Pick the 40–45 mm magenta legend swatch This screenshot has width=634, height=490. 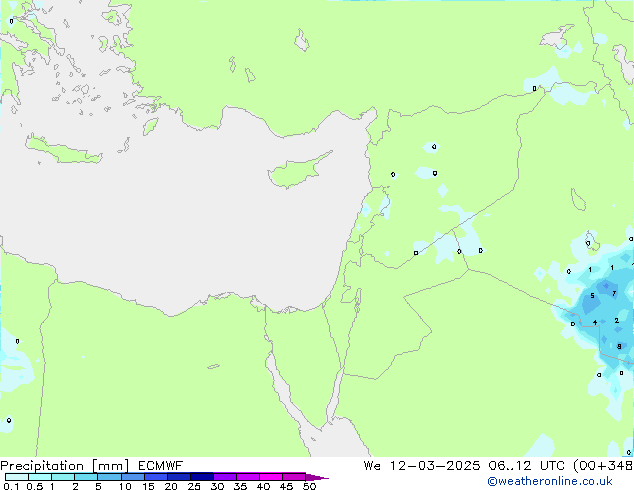coord(271,477)
